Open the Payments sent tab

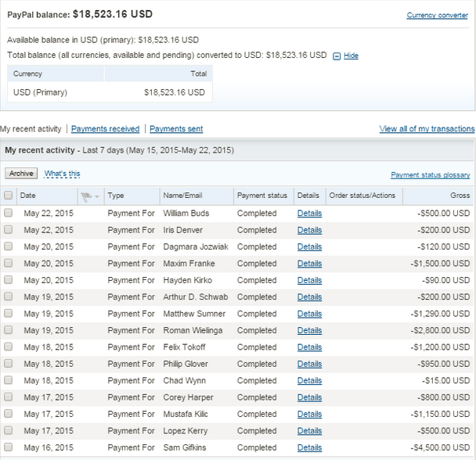(x=176, y=129)
